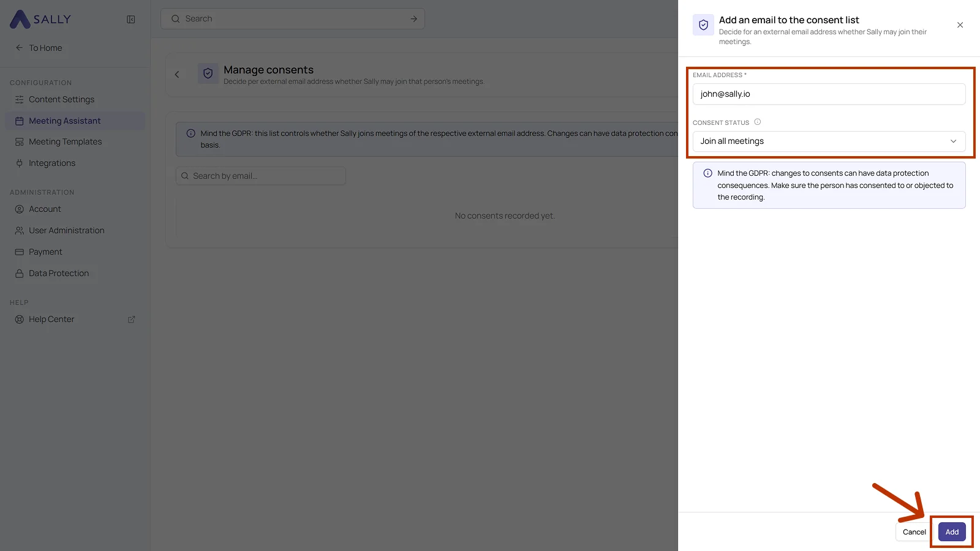
Task: Click the Content Settings sliders icon
Action: click(x=19, y=99)
